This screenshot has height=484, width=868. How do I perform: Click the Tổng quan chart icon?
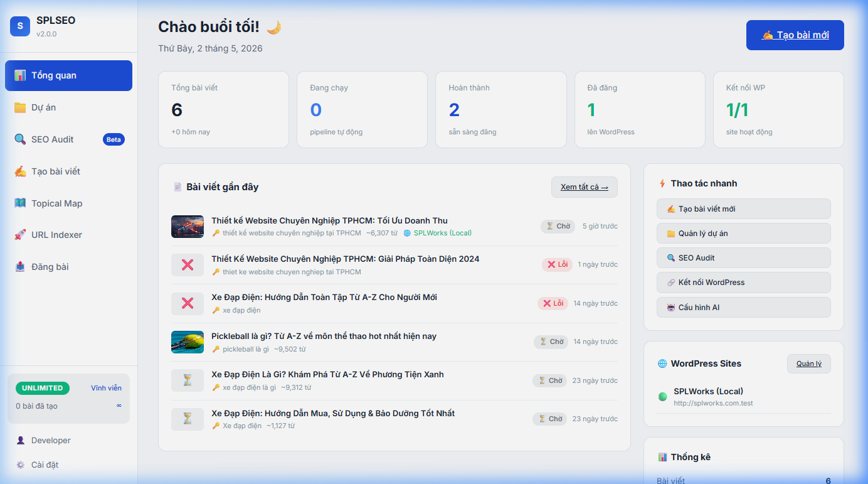click(x=20, y=75)
